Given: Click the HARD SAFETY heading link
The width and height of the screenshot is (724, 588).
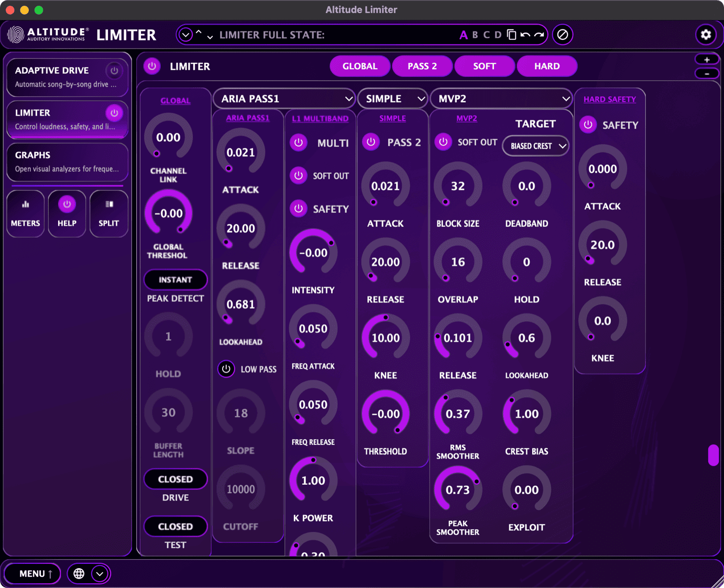Looking at the screenshot, I should 610,99.
